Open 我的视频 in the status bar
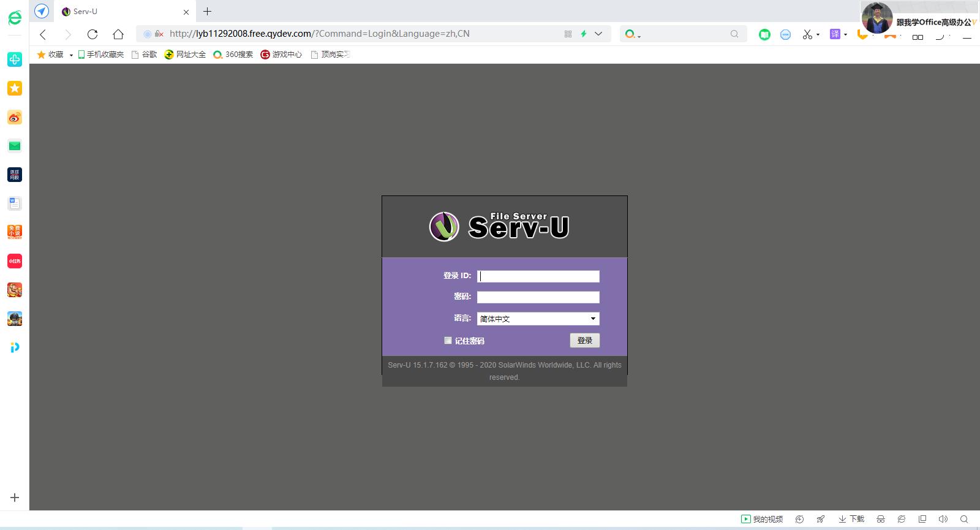This screenshot has height=530, width=980. [762, 519]
